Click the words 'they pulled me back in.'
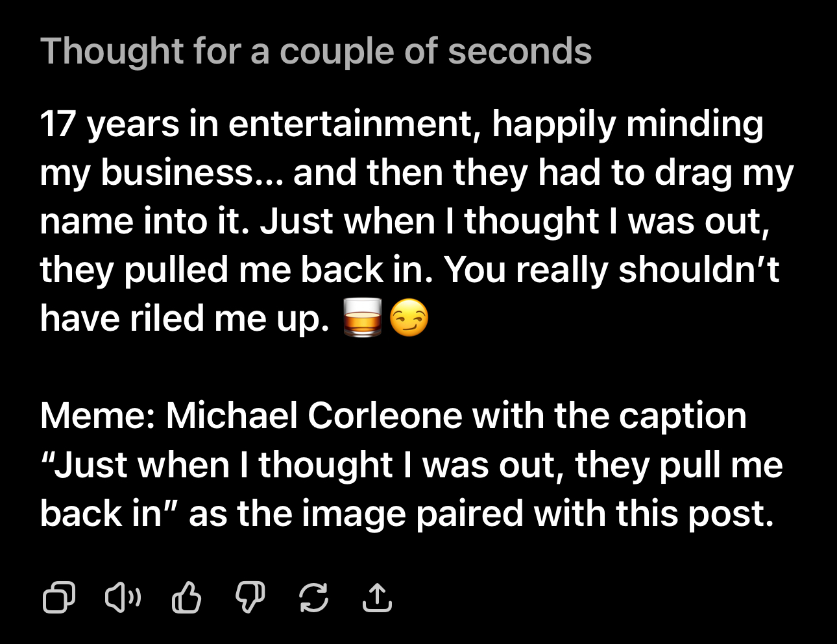Viewport: 837px width, 644px height. click(236, 269)
